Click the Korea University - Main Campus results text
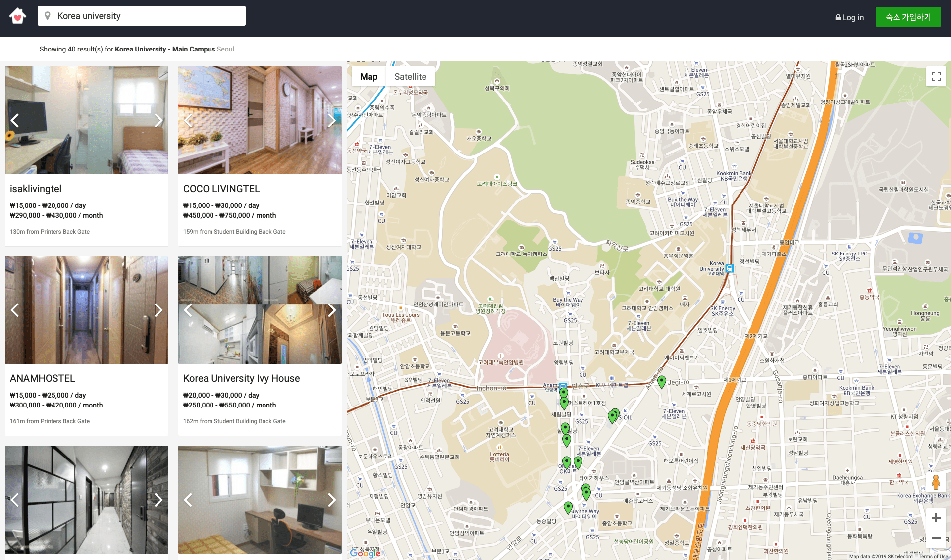This screenshot has width=951, height=560. pyautogui.click(x=165, y=49)
